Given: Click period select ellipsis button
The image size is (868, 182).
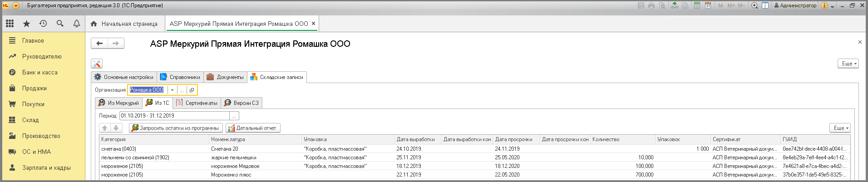Looking at the screenshot, I should [x=234, y=116].
